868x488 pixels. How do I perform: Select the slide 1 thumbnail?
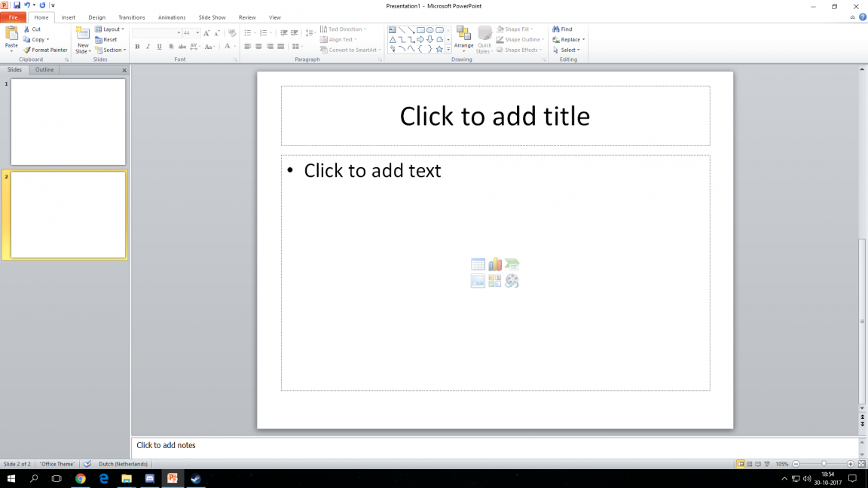pos(68,122)
